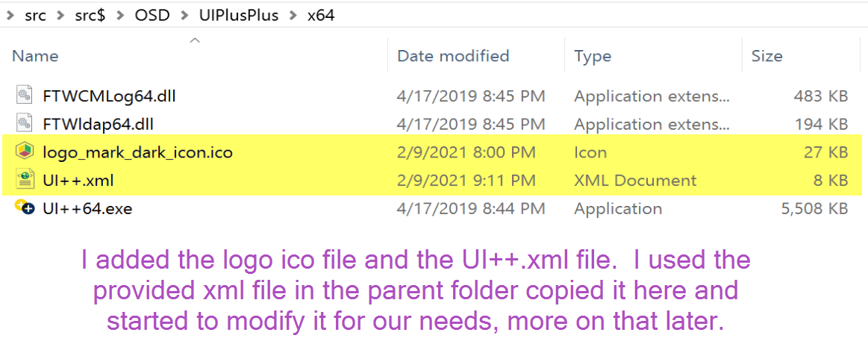
Task: Select the UI++.xml file name
Action: pyautogui.click(x=78, y=181)
